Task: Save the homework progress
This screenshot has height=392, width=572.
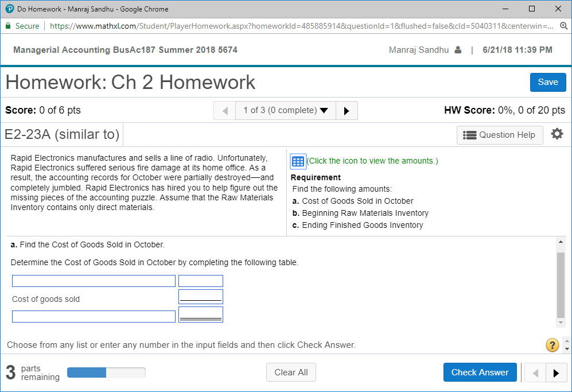Action: click(x=547, y=82)
